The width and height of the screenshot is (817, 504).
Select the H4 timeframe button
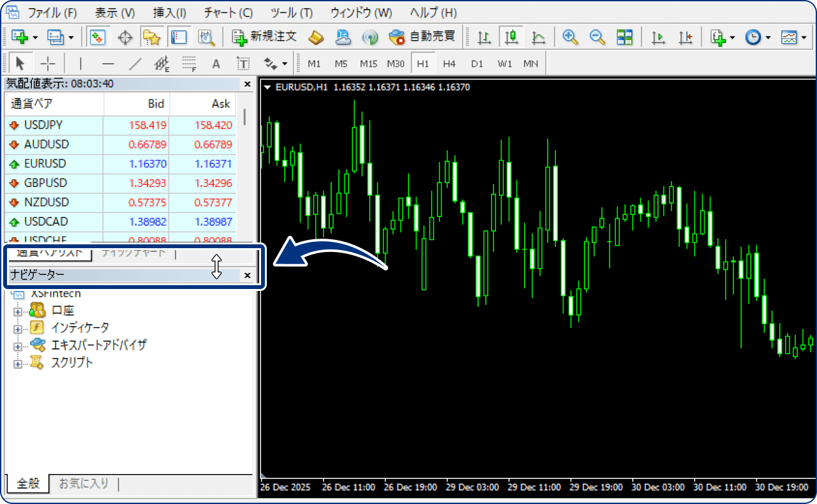coord(449,64)
